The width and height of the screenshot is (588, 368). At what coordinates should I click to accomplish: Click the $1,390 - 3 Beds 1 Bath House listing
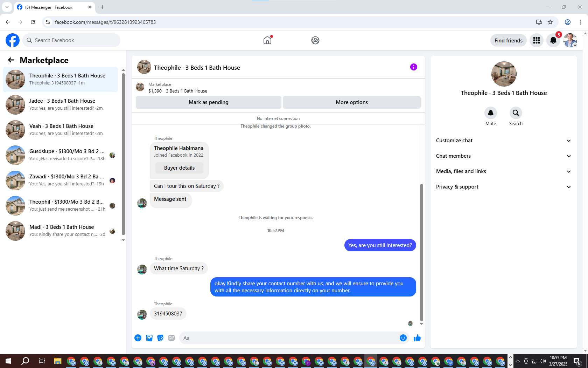[x=178, y=91]
